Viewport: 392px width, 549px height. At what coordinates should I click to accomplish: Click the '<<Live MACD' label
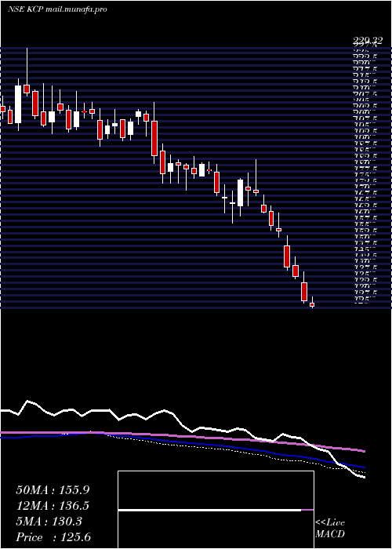point(330,529)
